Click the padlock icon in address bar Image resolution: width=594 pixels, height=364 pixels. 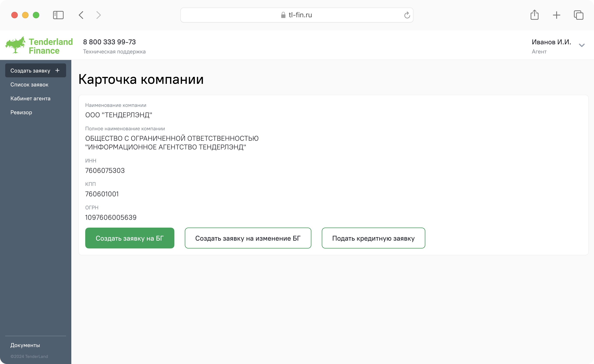point(283,15)
